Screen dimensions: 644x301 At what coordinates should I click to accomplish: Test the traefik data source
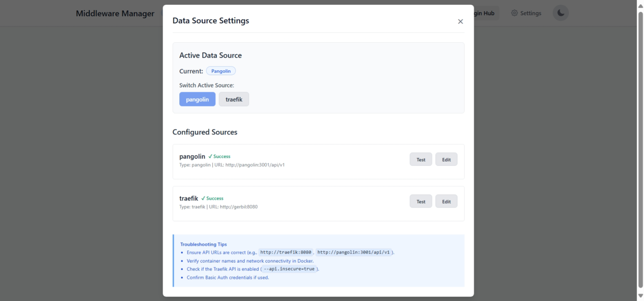(421, 201)
